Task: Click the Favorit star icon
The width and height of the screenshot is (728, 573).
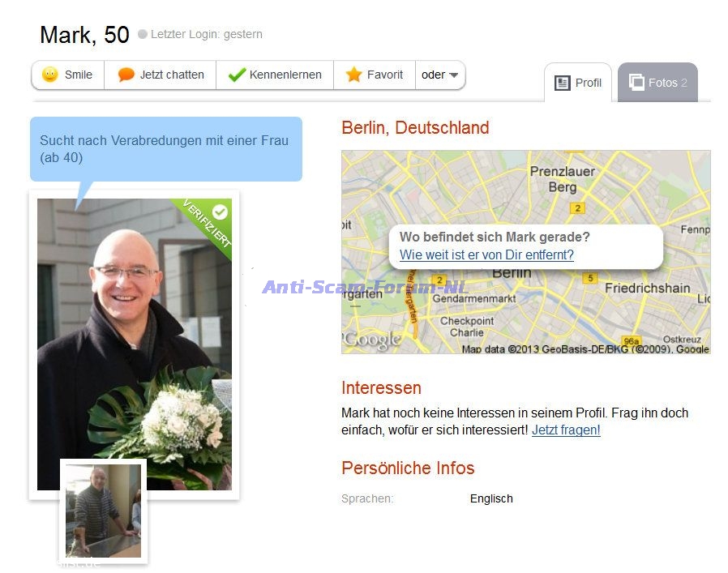Action: (x=353, y=75)
